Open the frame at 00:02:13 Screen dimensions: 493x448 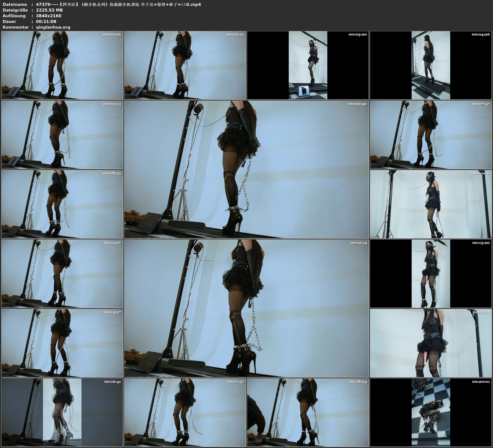pos(185,65)
